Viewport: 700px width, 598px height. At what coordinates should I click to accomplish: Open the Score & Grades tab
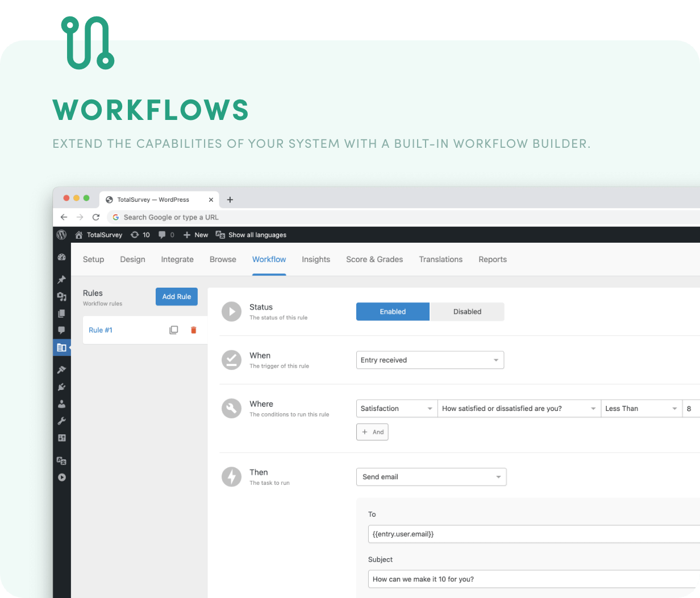(374, 259)
